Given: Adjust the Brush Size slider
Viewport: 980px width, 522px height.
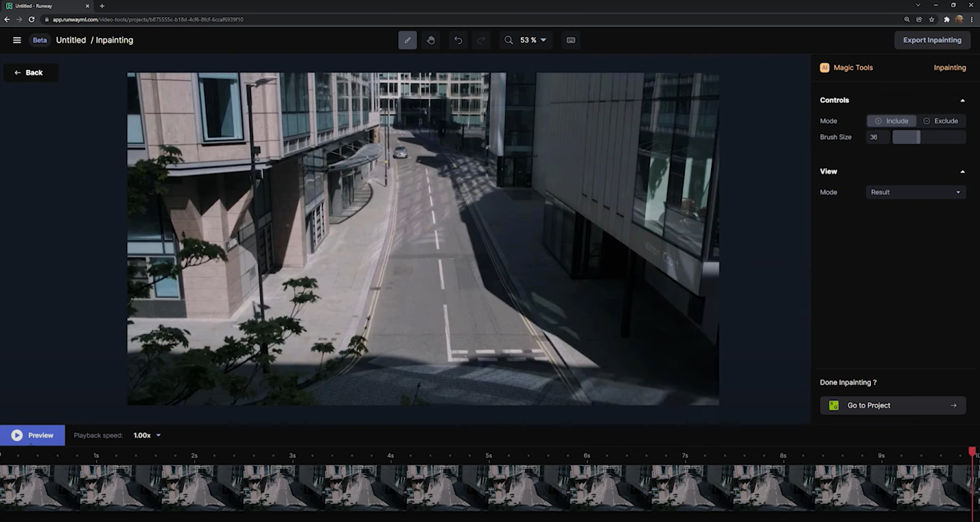Looking at the screenshot, I should [x=929, y=137].
